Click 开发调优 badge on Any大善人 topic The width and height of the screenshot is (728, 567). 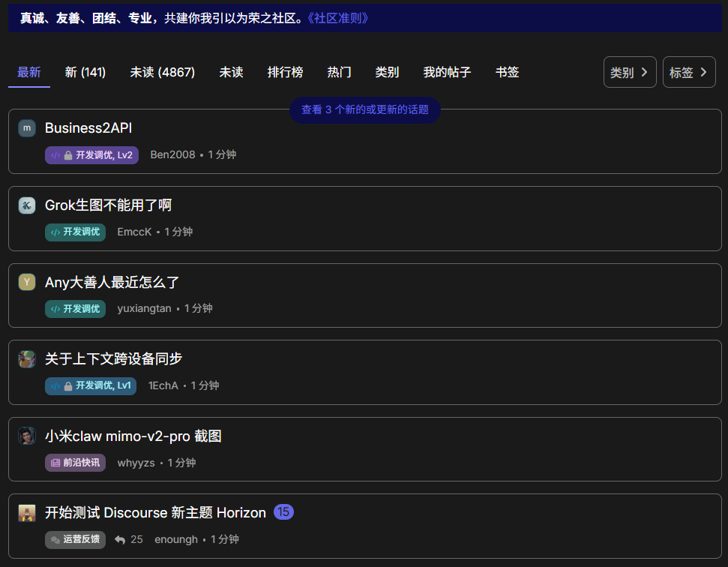tap(75, 309)
